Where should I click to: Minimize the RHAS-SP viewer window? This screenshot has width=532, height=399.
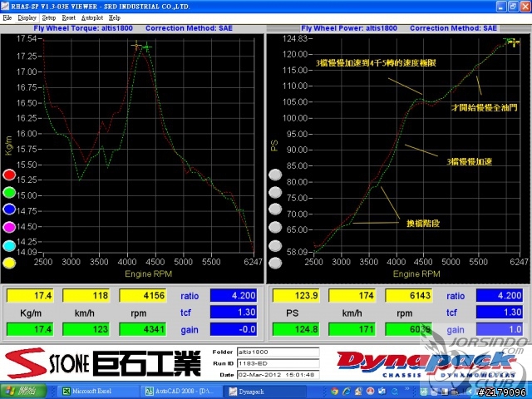coord(501,6)
